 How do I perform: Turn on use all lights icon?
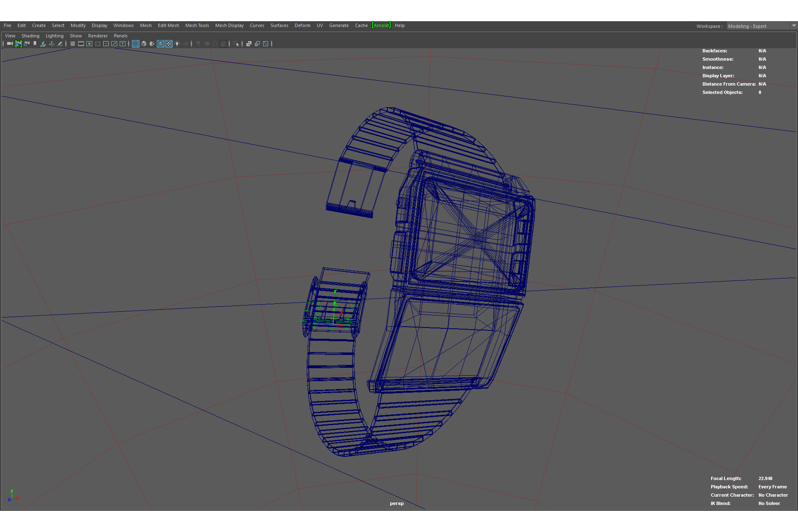(177, 44)
